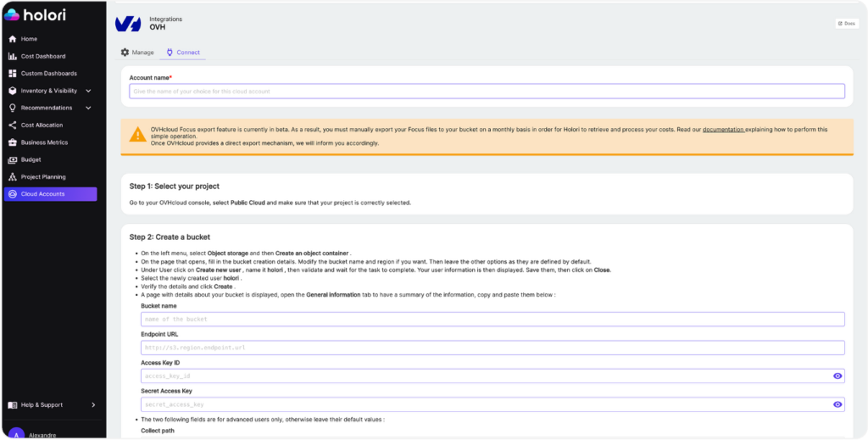Expand Inventory & Visibility menu

click(x=88, y=91)
